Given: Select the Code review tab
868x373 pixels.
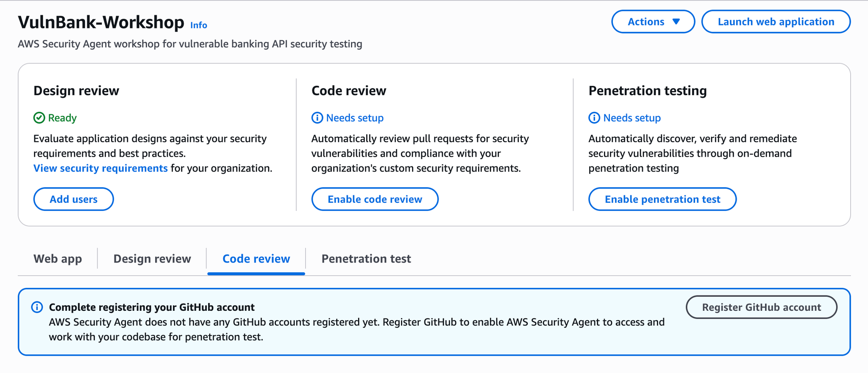Looking at the screenshot, I should pyautogui.click(x=256, y=259).
